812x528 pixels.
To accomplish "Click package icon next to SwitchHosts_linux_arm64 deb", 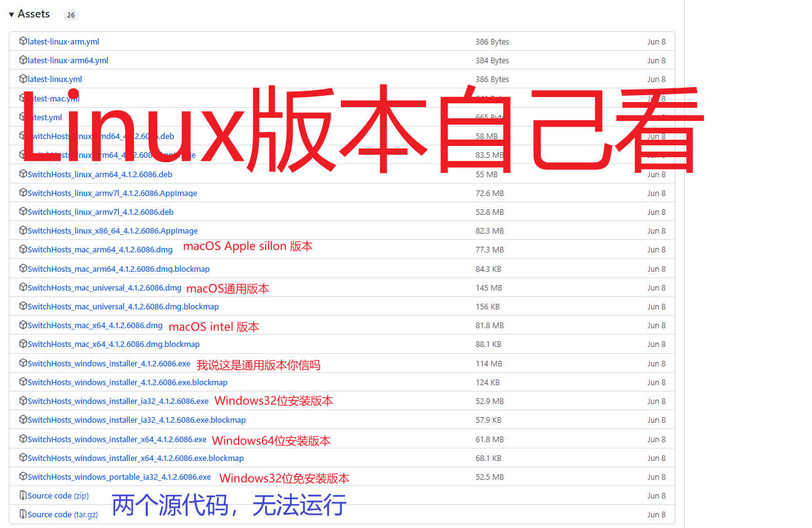I will coord(23,174).
